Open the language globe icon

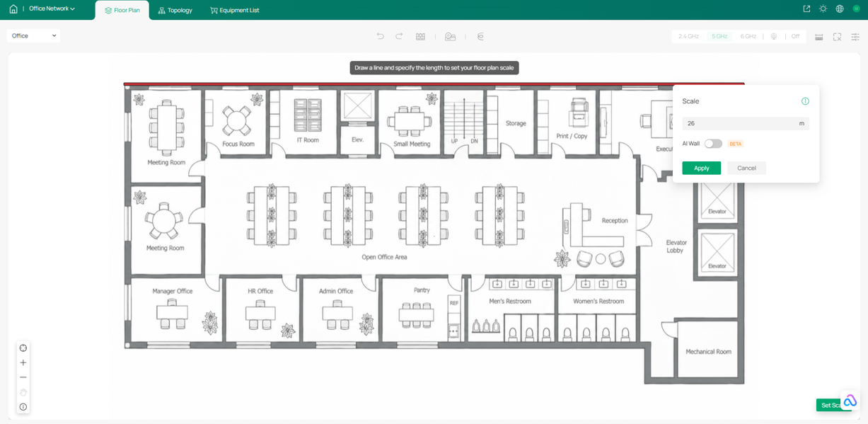[840, 9]
